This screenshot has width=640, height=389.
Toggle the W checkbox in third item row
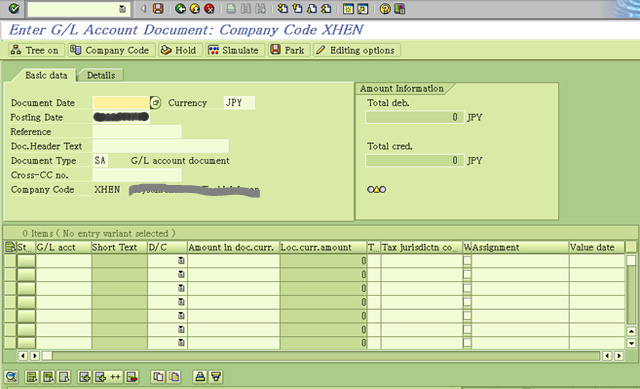pos(467,288)
